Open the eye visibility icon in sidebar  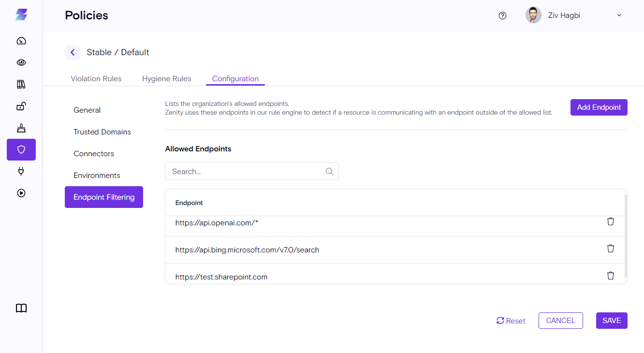pyautogui.click(x=21, y=62)
